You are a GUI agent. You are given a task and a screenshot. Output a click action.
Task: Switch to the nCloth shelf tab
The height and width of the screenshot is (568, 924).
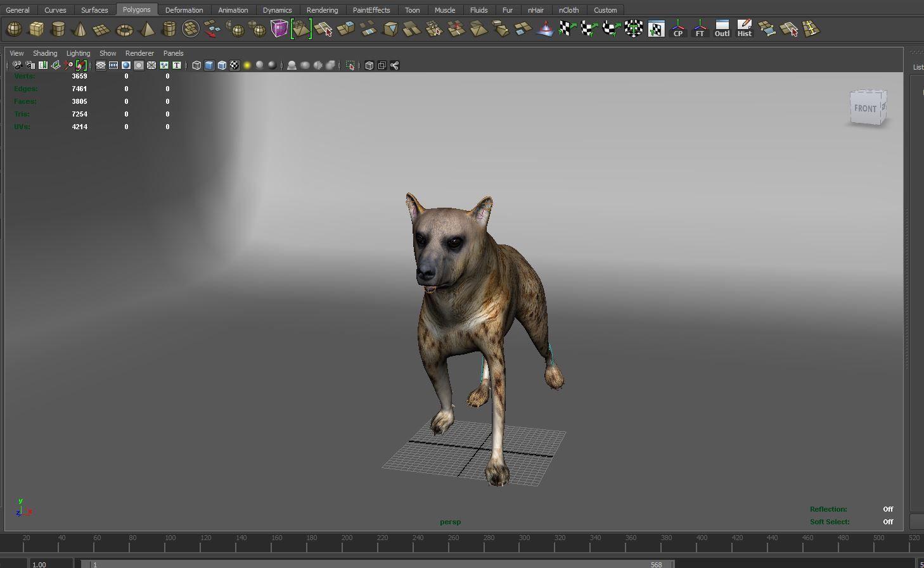[568, 10]
